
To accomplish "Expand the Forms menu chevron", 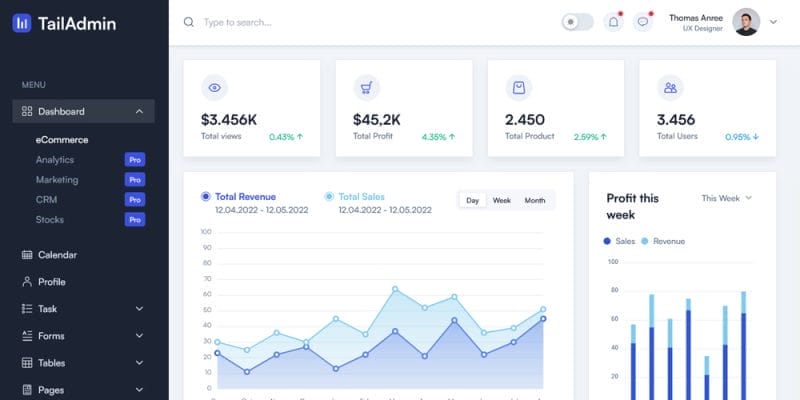I will click(x=139, y=336).
